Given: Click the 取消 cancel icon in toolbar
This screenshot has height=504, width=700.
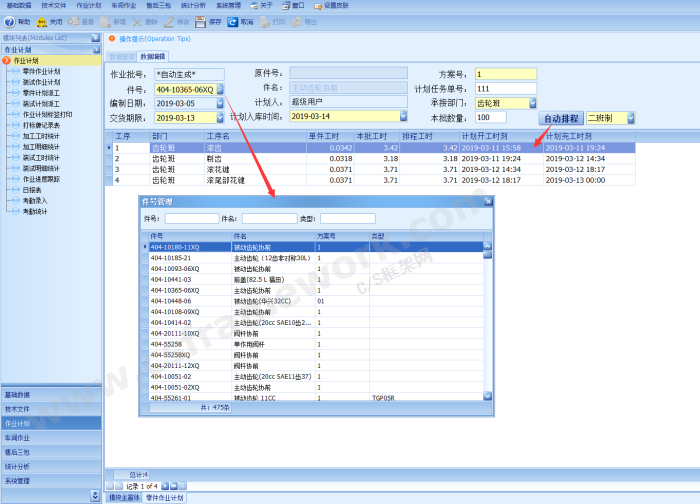Looking at the screenshot, I should [233, 21].
